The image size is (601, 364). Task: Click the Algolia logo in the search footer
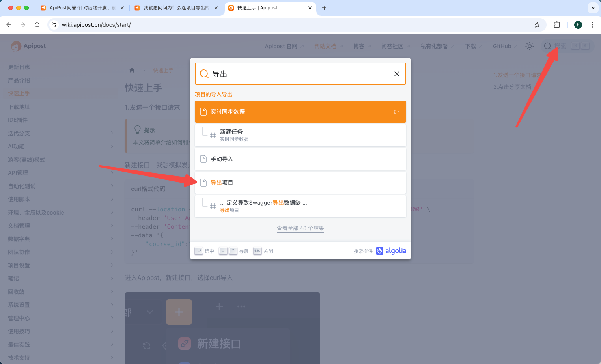tap(391, 250)
